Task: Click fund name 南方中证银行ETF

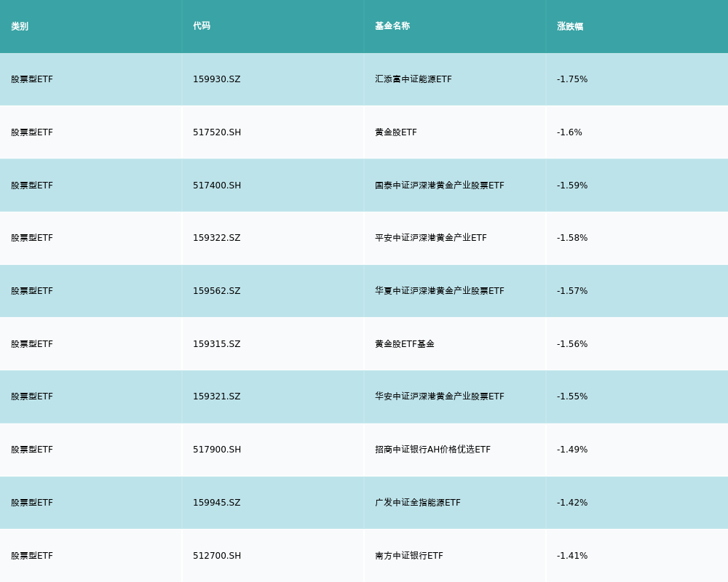Action: tap(409, 556)
